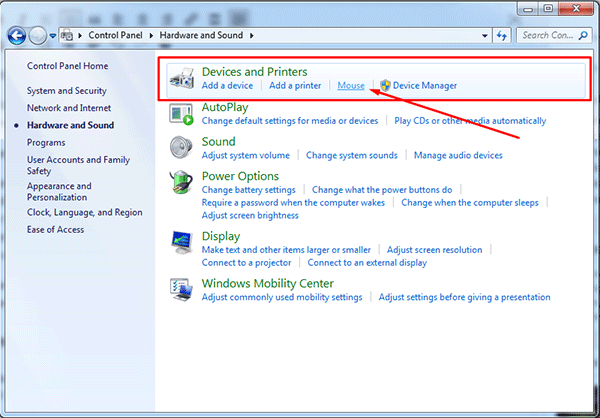Expand the arrow after Hardware and Sound breadcrumb
The height and width of the screenshot is (418, 600).
(x=251, y=36)
